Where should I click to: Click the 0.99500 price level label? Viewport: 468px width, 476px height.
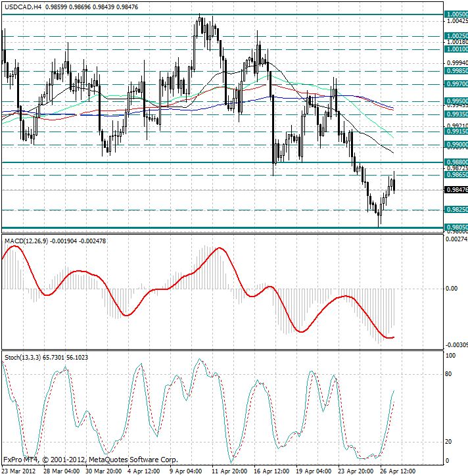coord(456,101)
